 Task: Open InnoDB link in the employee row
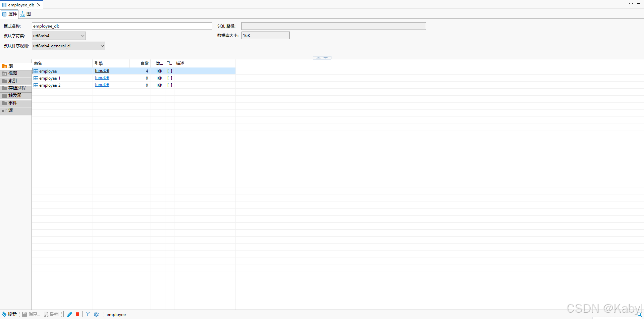coord(102,71)
